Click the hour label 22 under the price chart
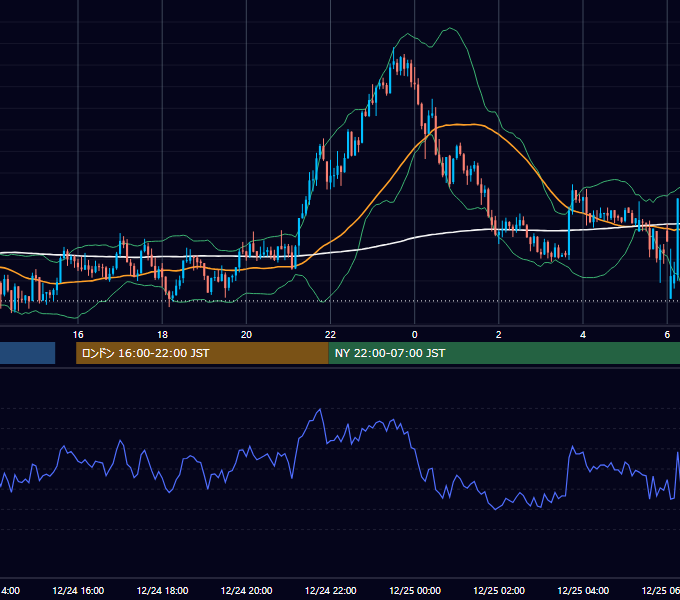The width and height of the screenshot is (680, 600). [x=330, y=335]
